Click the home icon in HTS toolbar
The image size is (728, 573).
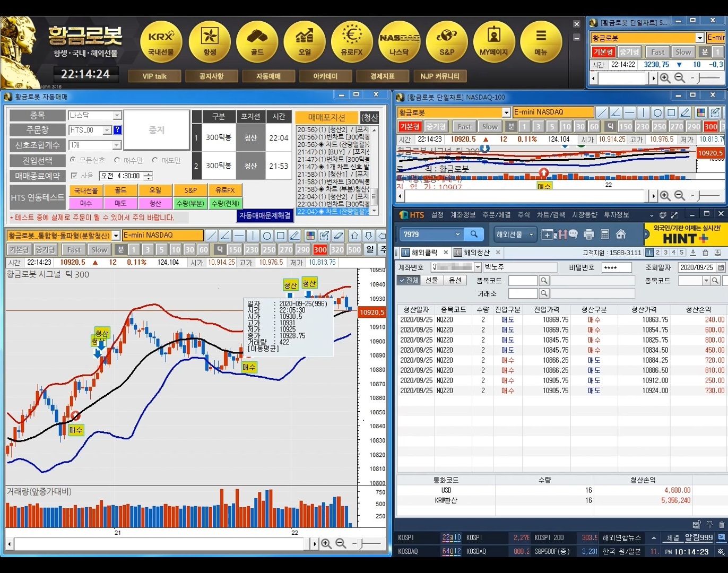(621, 234)
